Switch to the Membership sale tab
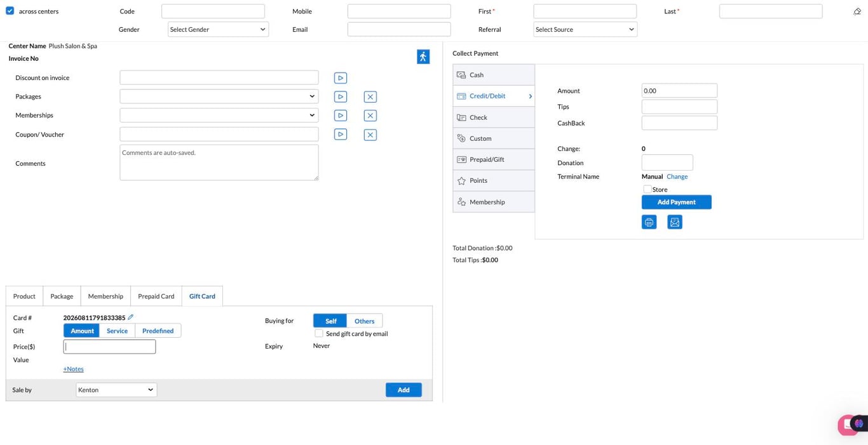The width and height of the screenshot is (868, 445). coord(105,296)
